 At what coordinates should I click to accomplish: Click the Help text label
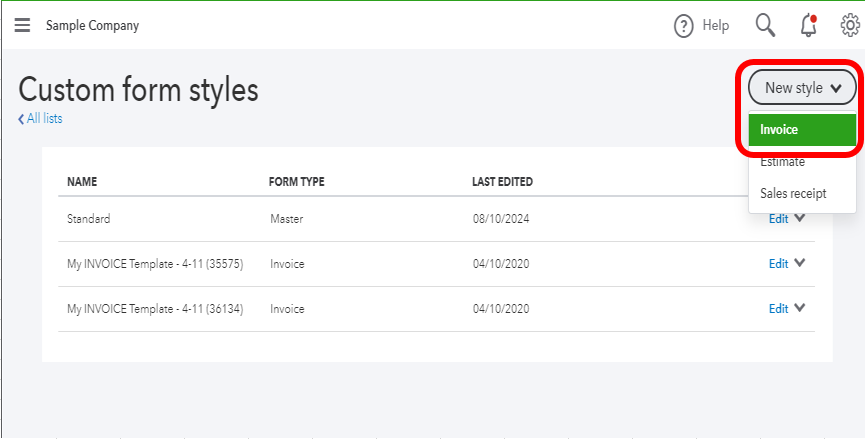click(x=716, y=26)
